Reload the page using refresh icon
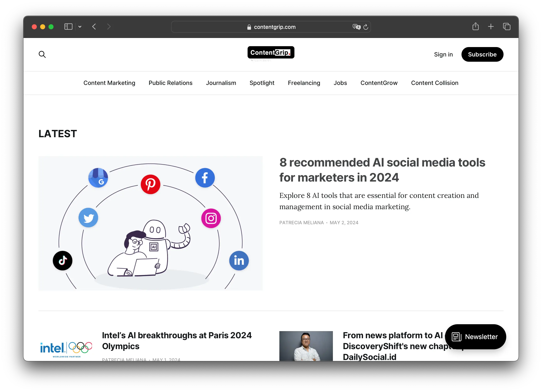Viewport: 542px width, 392px height. 366,27
